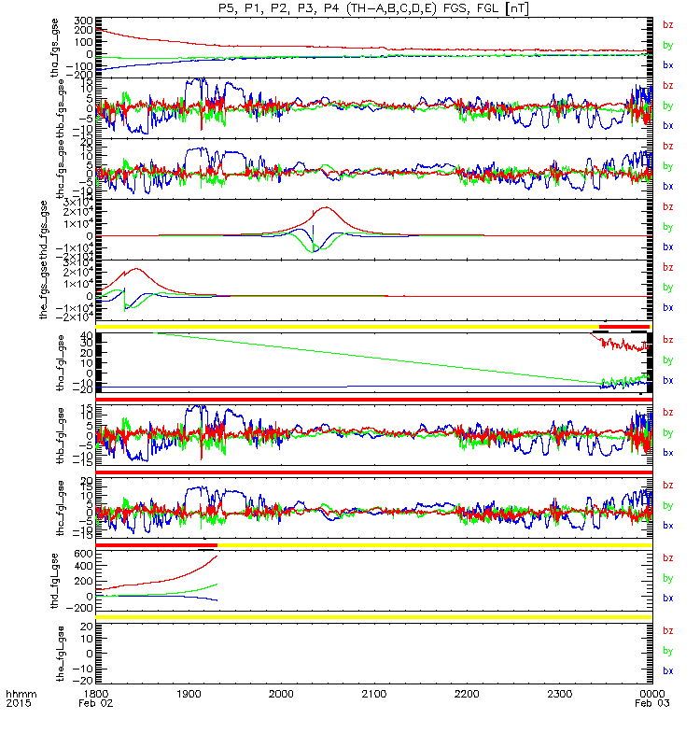Click the 2100 time axis label
The height and width of the screenshot is (747, 700).
[374, 694]
